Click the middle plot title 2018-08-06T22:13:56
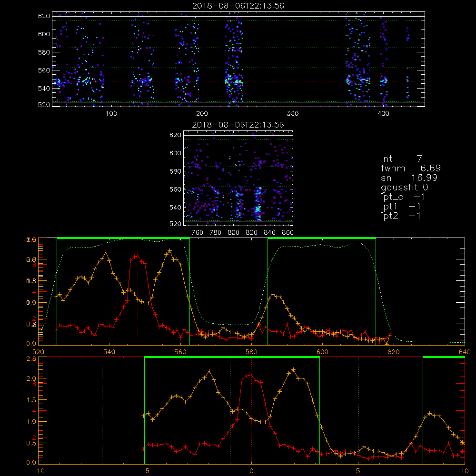This screenshot has width=476, height=476. click(x=238, y=125)
